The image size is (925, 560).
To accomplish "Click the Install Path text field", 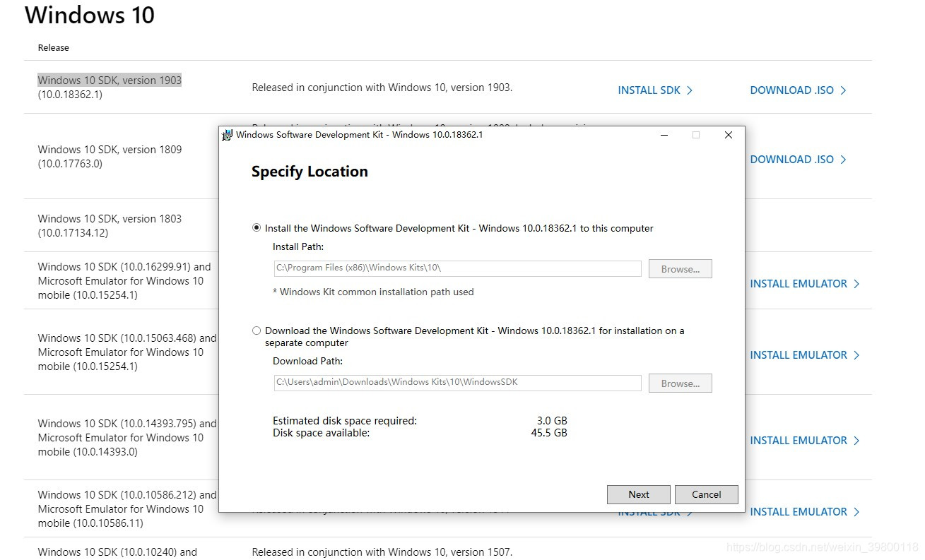I will 457,268.
